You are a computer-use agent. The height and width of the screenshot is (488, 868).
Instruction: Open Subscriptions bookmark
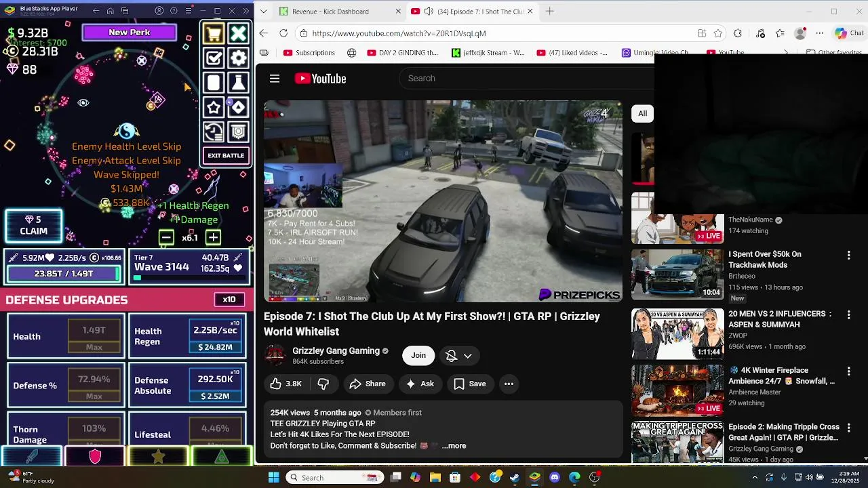(309, 52)
